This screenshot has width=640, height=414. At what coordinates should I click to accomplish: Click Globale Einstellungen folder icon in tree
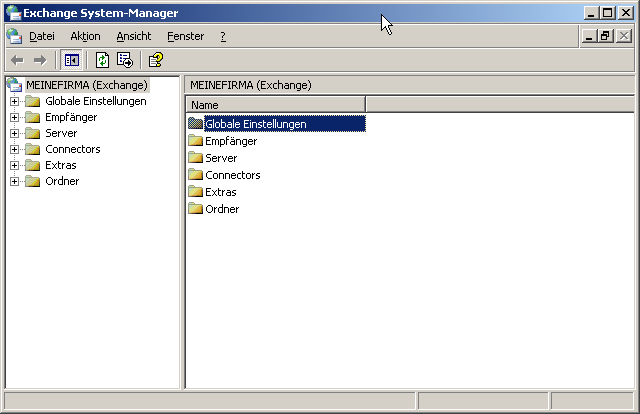(x=33, y=101)
